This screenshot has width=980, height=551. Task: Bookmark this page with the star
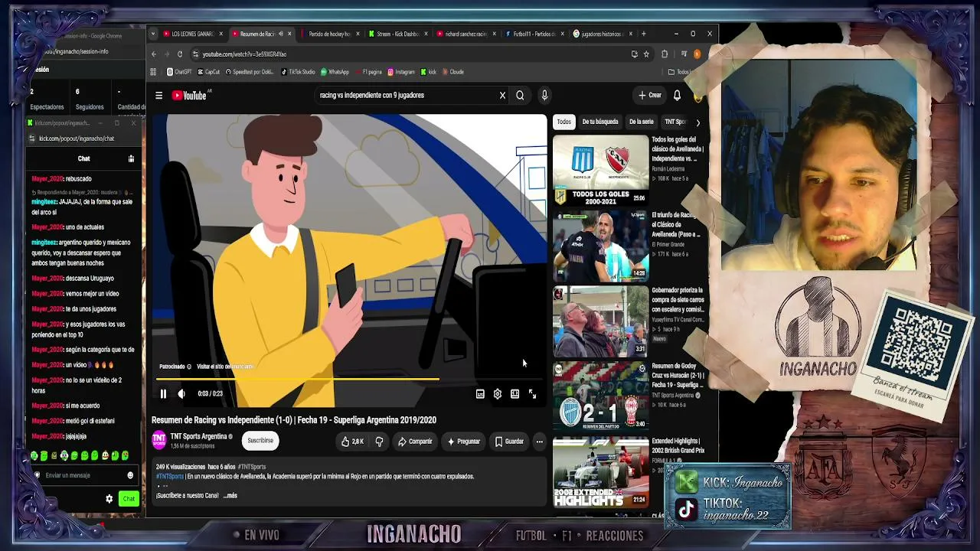[x=646, y=54]
